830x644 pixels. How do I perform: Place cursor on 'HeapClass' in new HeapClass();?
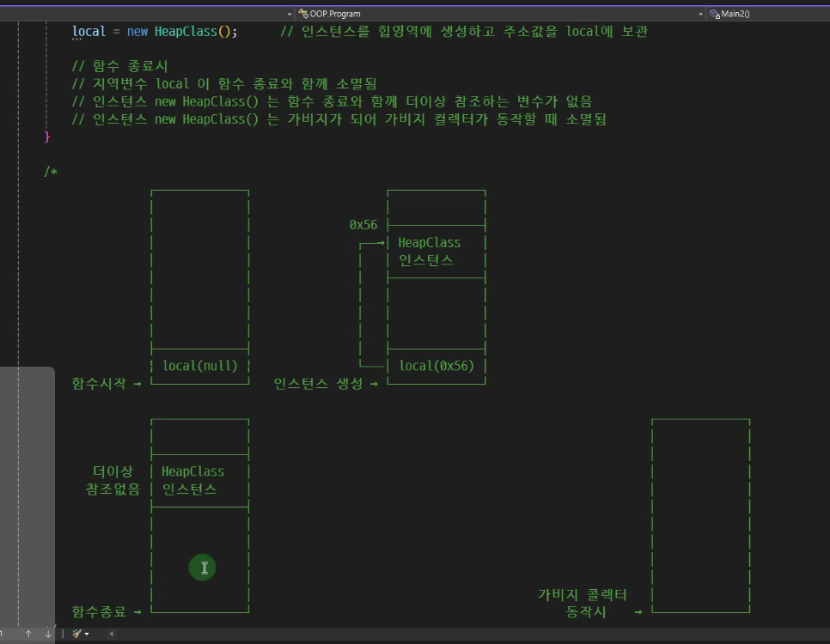coord(186,32)
